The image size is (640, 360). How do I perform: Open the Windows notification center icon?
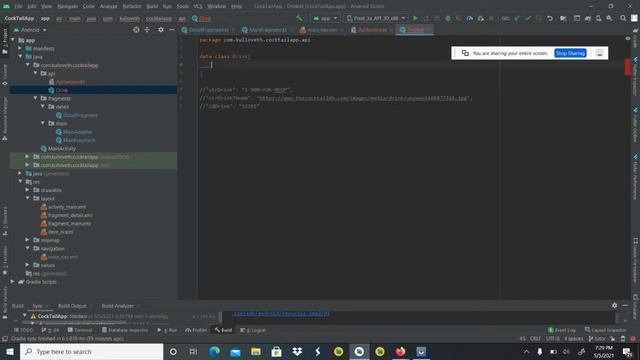click(x=627, y=351)
